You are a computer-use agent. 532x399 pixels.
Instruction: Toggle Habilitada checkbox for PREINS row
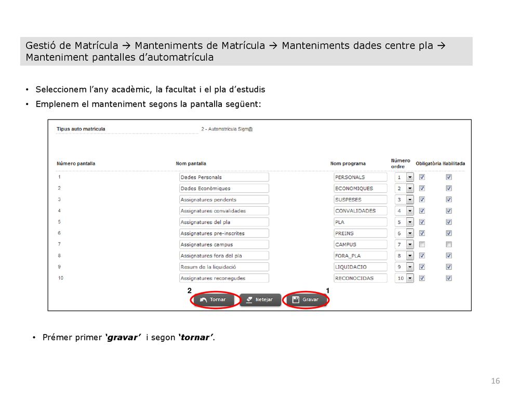pos(448,233)
